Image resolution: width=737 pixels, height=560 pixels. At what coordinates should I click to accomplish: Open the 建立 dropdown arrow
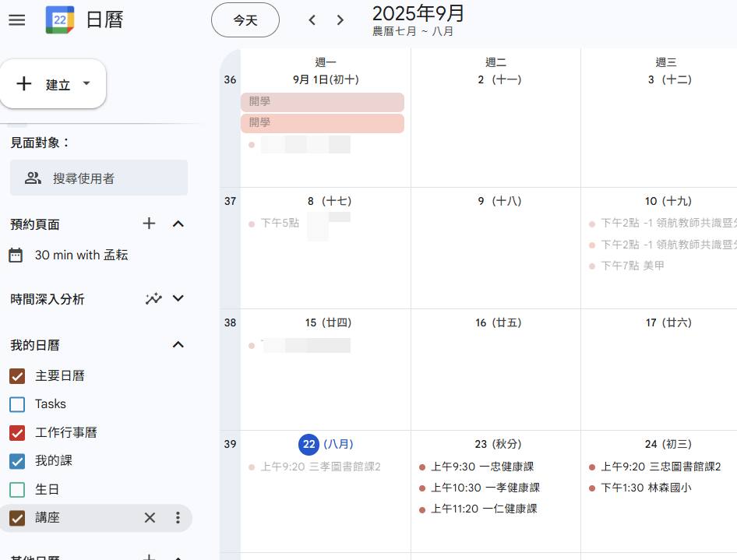(86, 83)
